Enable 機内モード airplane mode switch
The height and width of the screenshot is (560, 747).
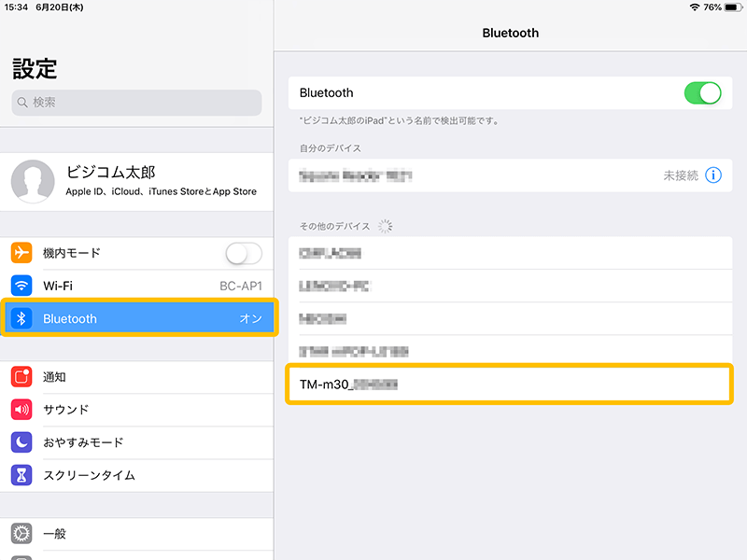click(x=244, y=253)
